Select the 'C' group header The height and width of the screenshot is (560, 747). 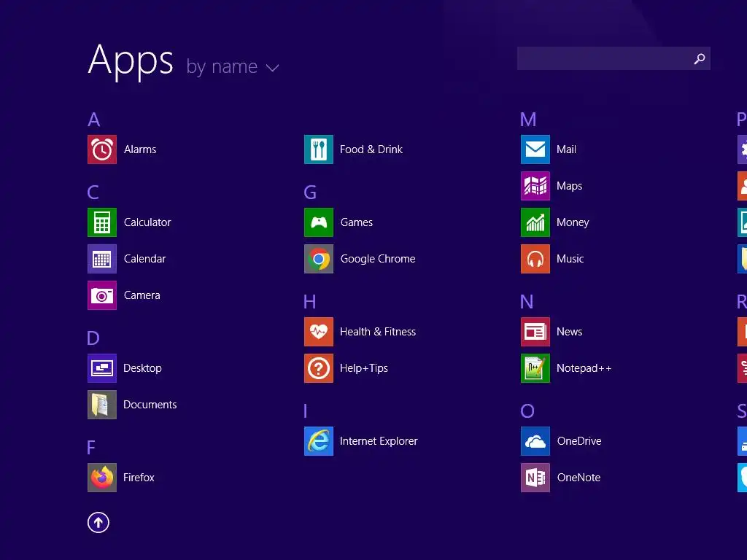[93, 192]
